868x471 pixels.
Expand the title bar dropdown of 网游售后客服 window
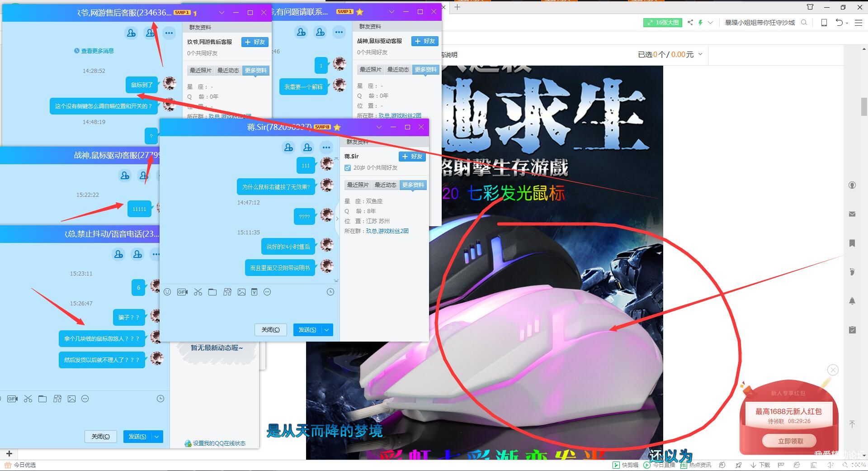tap(222, 13)
